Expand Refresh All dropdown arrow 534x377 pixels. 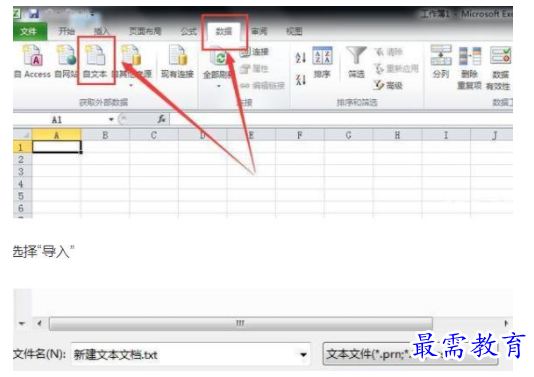pyautogui.click(x=218, y=86)
